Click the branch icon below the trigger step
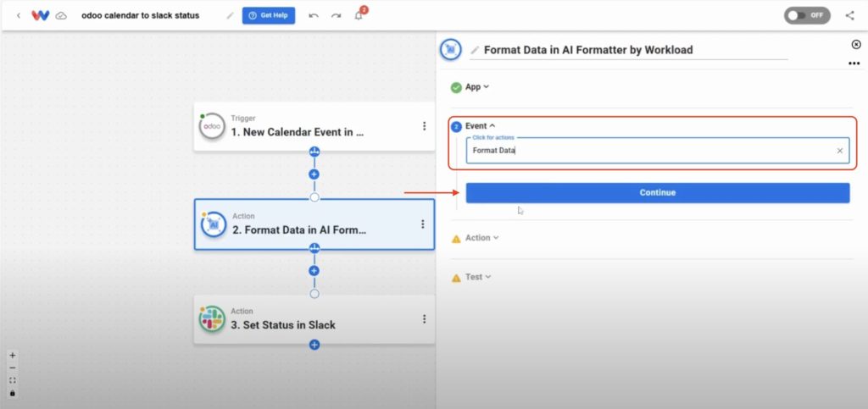Image resolution: width=868 pixels, height=409 pixels. (314, 151)
